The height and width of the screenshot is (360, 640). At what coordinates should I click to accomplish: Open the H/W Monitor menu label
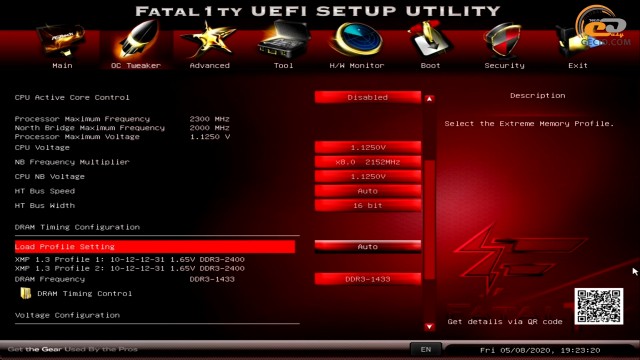pyautogui.click(x=357, y=65)
